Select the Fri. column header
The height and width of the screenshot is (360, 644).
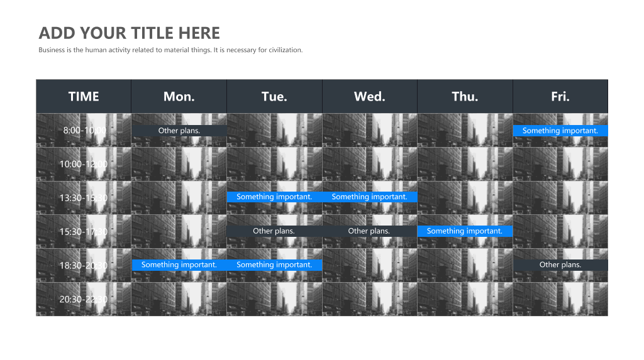click(560, 97)
